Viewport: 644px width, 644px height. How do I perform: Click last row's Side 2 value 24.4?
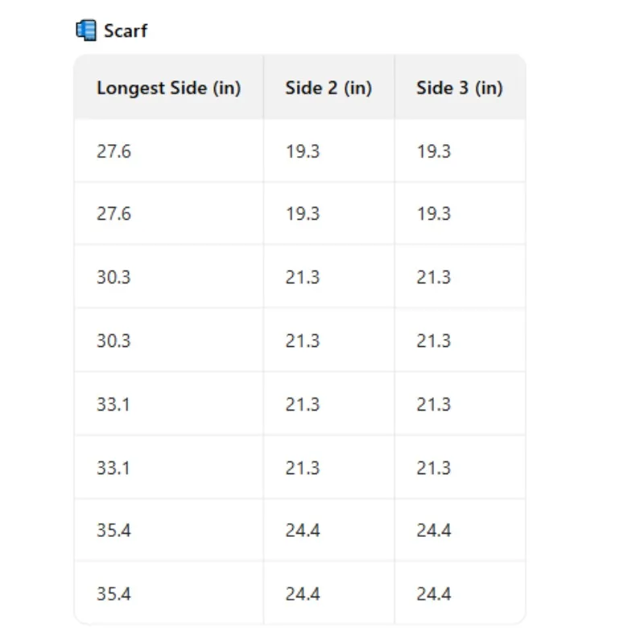tap(302, 594)
